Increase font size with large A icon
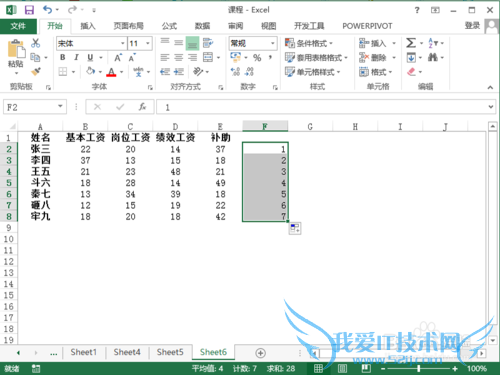 (118, 58)
